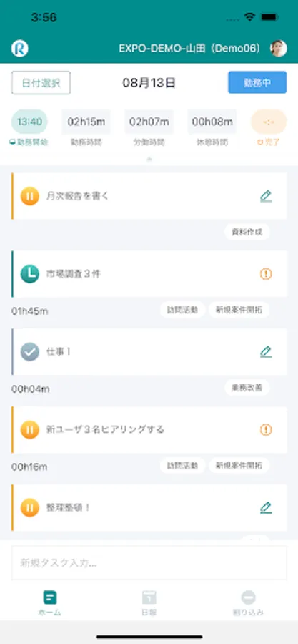
Task: Tap the 13:40 勤務開始 time bubble
Action: click(29, 122)
